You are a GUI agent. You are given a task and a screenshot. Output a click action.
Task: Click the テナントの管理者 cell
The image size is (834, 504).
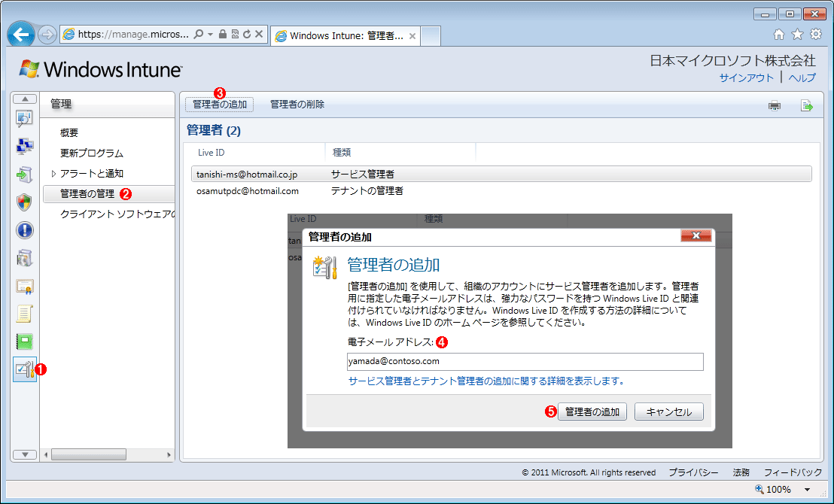coord(367,191)
